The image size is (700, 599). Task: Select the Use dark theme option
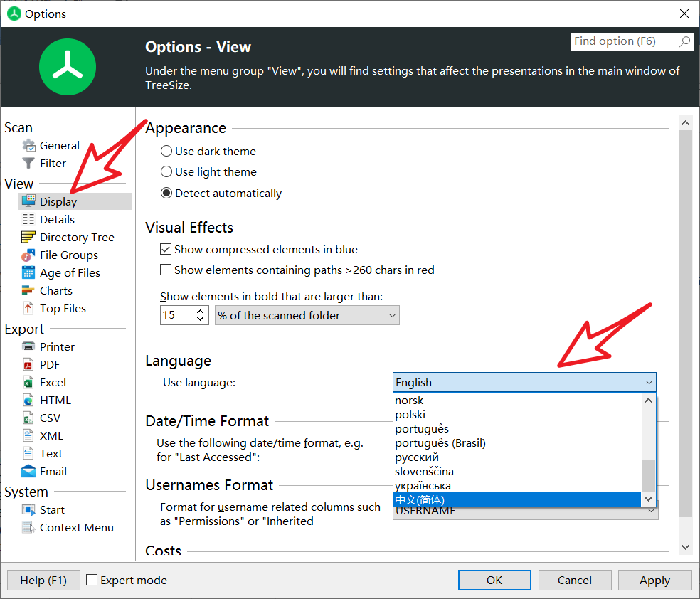click(x=166, y=152)
